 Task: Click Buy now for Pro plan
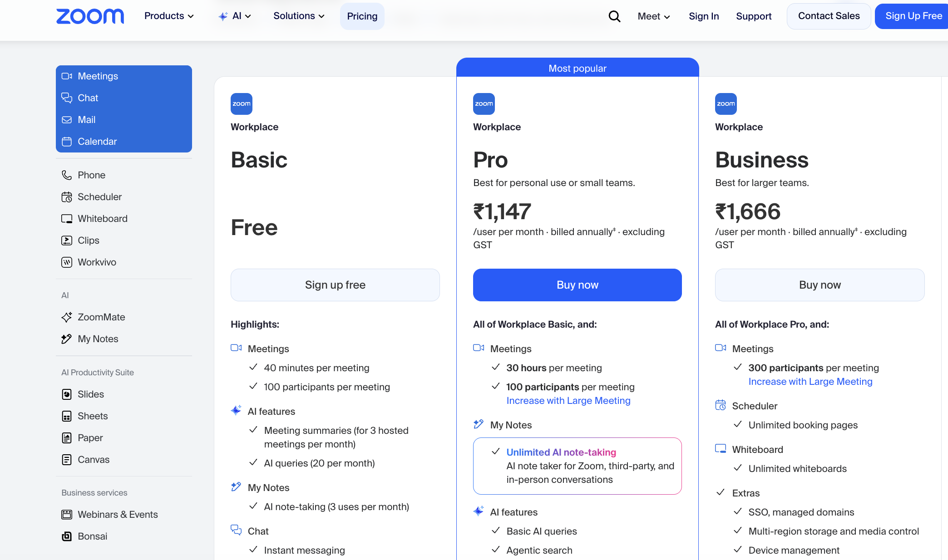click(577, 285)
